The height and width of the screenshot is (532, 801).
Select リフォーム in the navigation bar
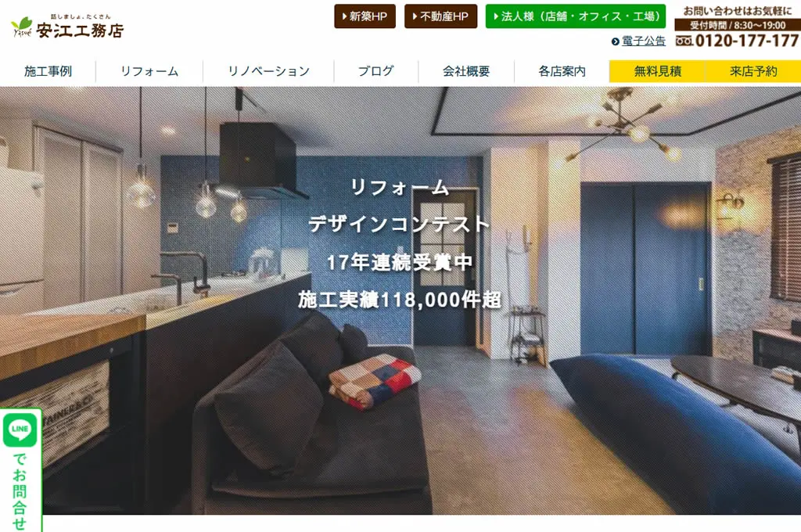coord(149,71)
